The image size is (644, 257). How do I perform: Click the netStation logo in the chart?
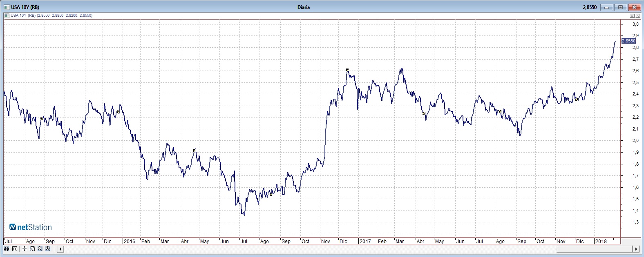pos(31,227)
